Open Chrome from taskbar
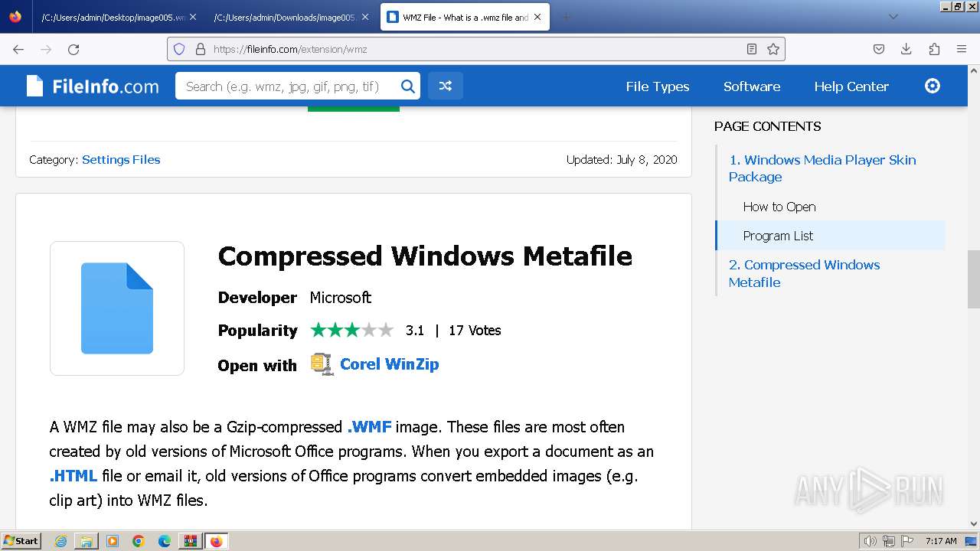This screenshot has width=980, height=551. coord(139,541)
